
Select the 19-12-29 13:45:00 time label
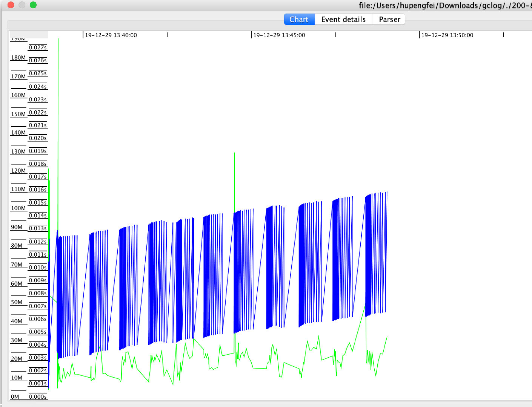click(x=279, y=35)
